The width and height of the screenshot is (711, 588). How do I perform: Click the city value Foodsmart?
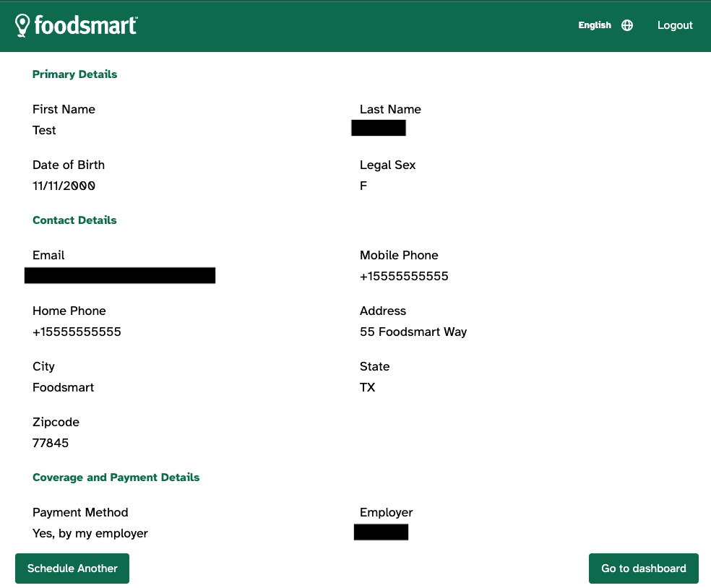pyautogui.click(x=64, y=387)
